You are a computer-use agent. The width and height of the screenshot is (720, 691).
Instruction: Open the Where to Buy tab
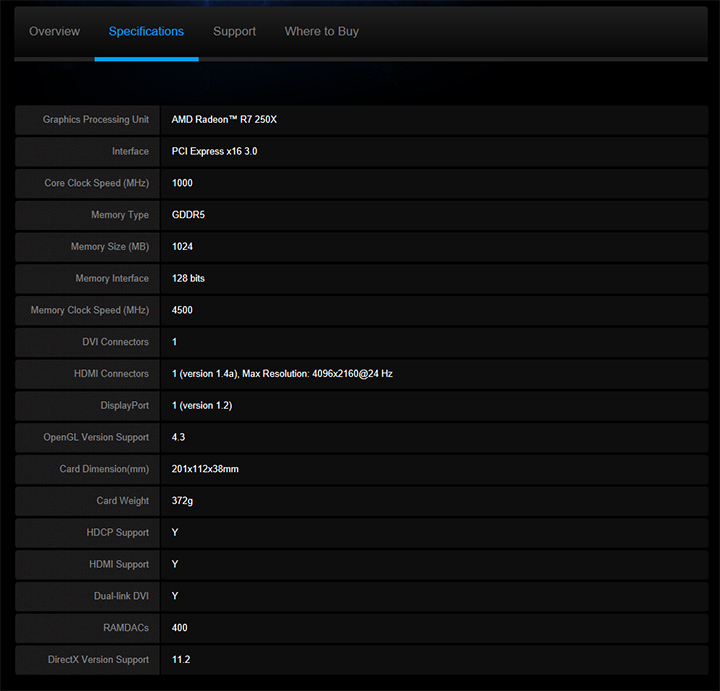(321, 31)
